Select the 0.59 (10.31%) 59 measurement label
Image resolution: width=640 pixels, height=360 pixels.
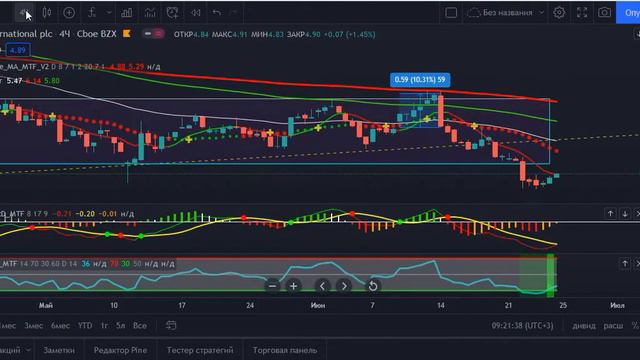point(420,80)
